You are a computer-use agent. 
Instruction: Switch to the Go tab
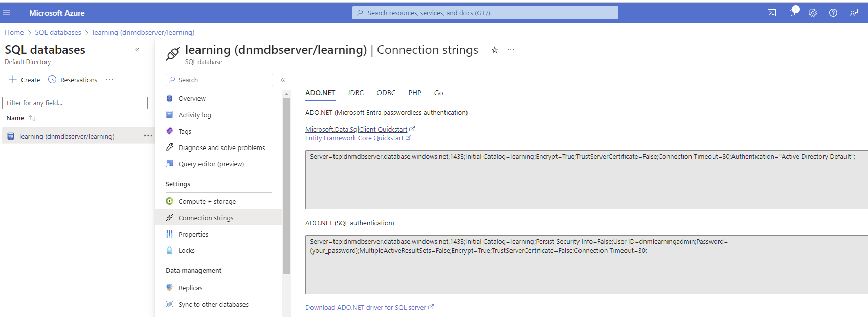pos(438,93)
